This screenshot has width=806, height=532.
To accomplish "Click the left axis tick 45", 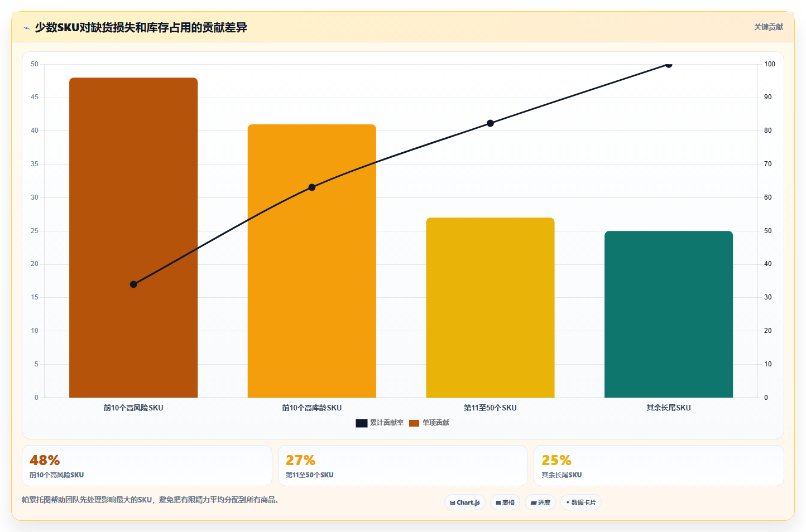I will (x=35, y=97).
